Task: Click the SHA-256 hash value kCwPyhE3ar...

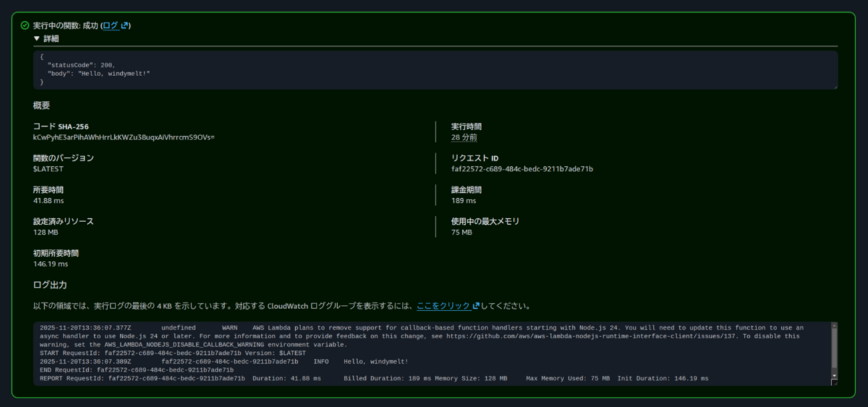Action: tap(124, 137)
